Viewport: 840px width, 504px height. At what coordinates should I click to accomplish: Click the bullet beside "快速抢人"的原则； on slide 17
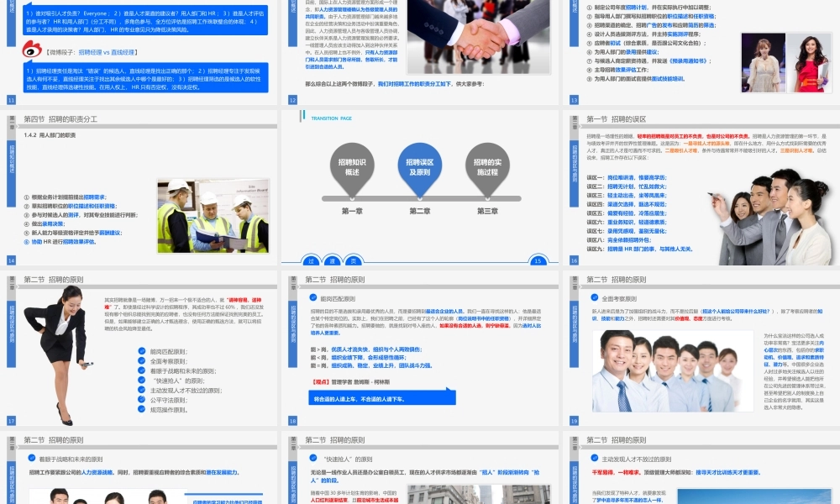coord(141,381)
